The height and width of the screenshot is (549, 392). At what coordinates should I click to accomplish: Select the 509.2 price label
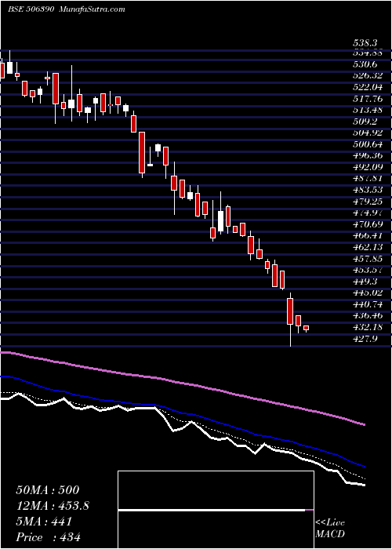pos(365,122)
